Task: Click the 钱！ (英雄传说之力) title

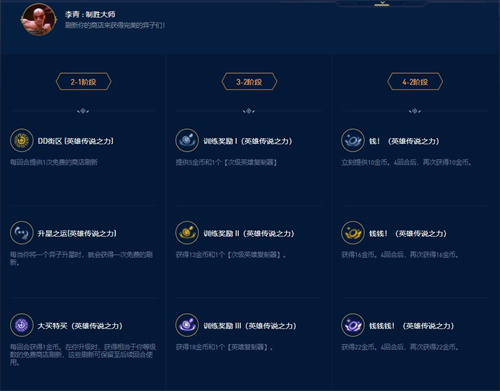Action: click(404, 141)
